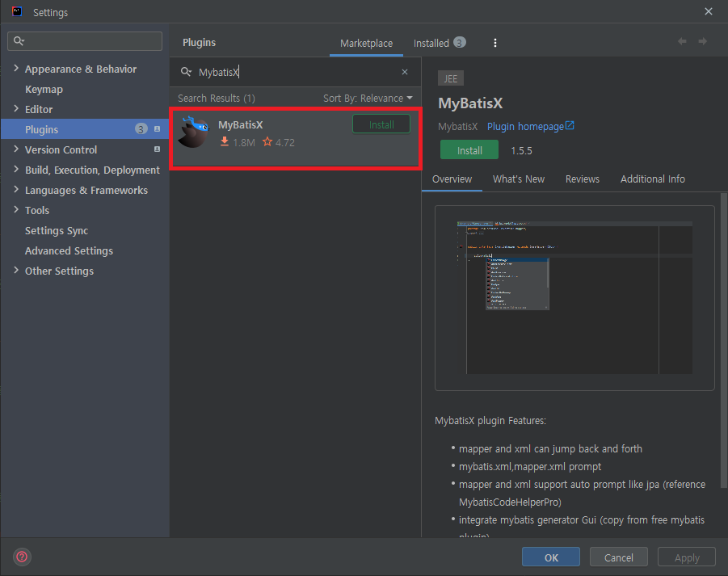Switch to the Installed tab

[x=440, y=43]
